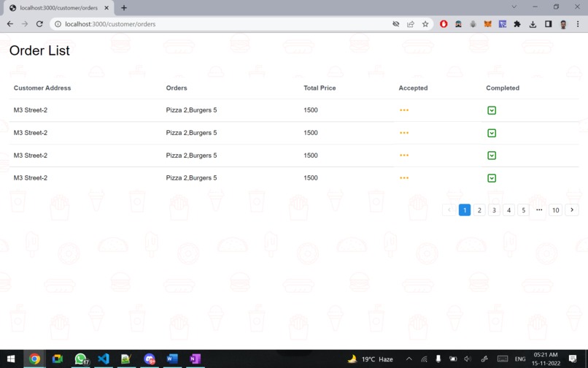Image resolution: width=588 pixels, height=368 pixels.
Task: Open WhatsApp from the taskbar
Action: click(81, 359)
